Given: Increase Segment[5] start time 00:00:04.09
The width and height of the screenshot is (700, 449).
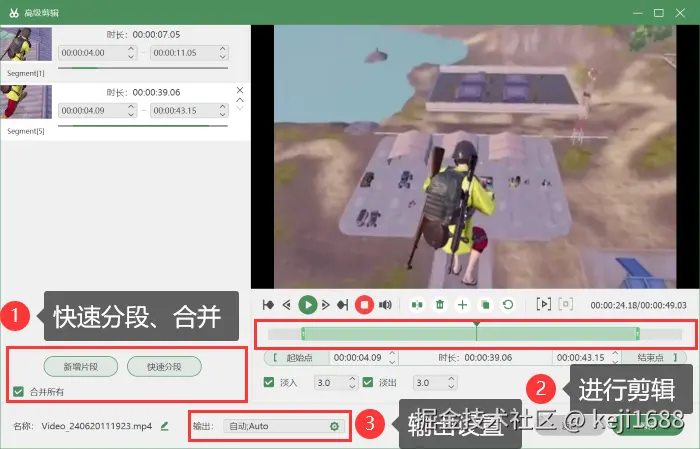Looking at the screenshot, I should 131,107.
